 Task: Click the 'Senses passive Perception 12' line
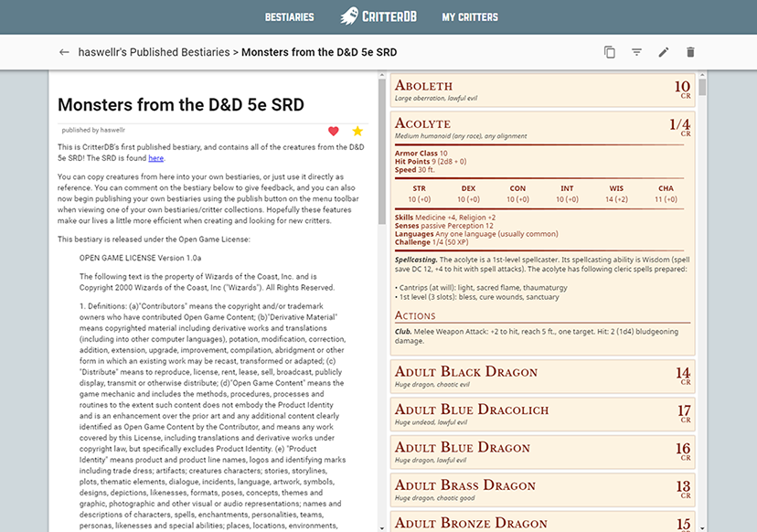point(444,226)
